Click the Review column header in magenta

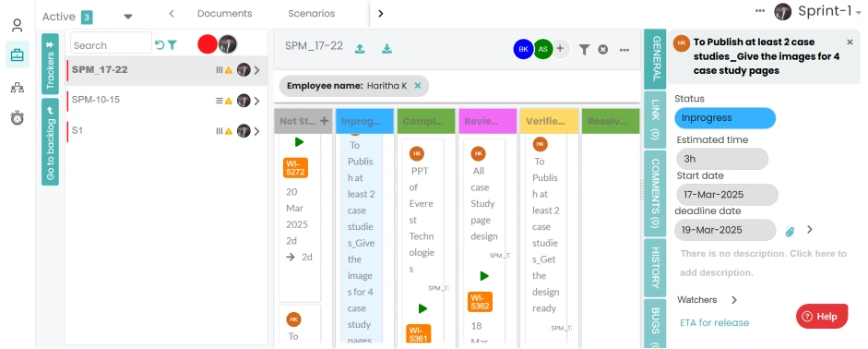click(x=488, y=121)
